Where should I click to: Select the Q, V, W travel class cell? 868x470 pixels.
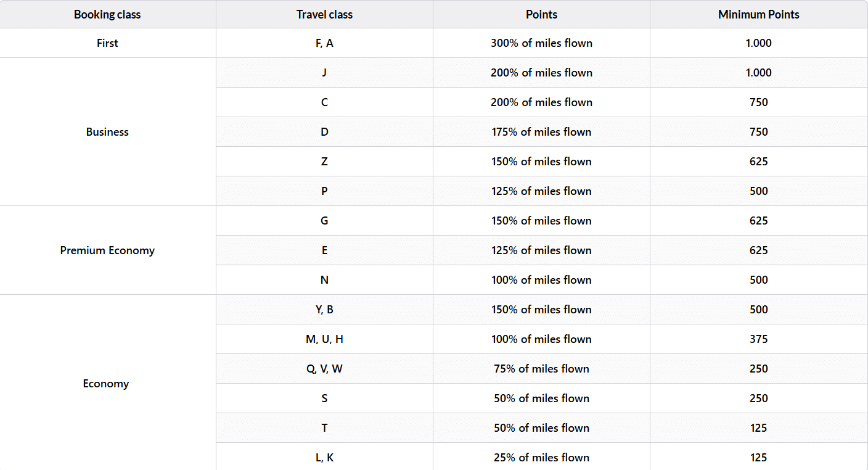324,369
